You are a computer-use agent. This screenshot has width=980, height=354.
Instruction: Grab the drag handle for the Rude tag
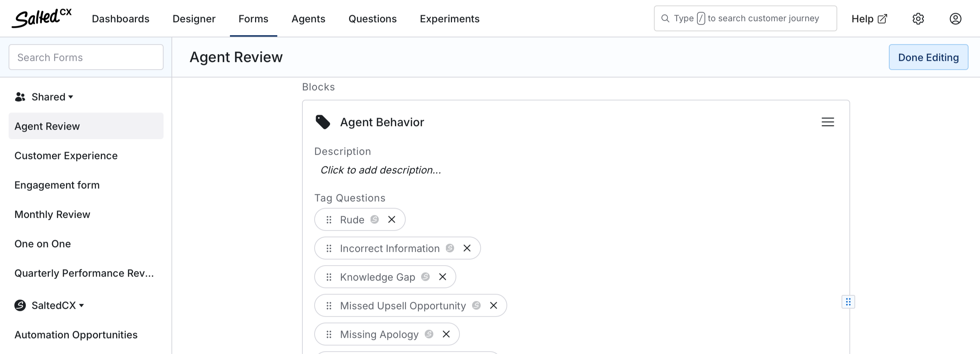point(329,220)
